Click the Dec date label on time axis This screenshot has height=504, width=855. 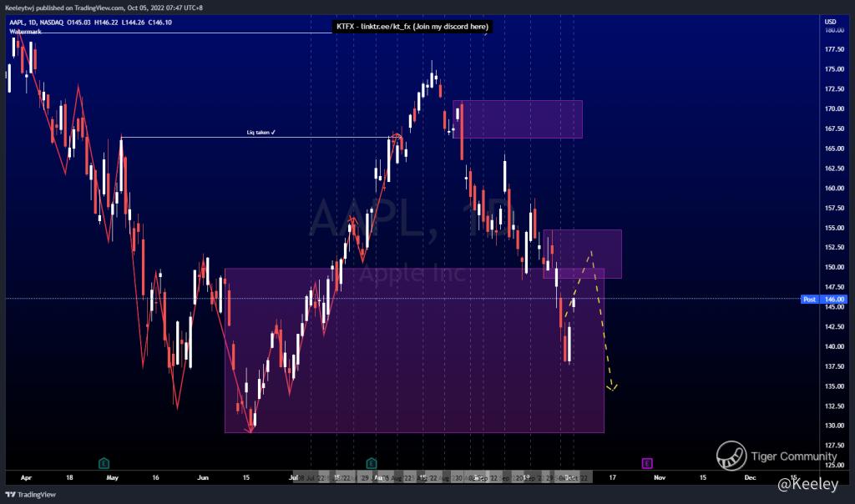click(x=751, y=478)
